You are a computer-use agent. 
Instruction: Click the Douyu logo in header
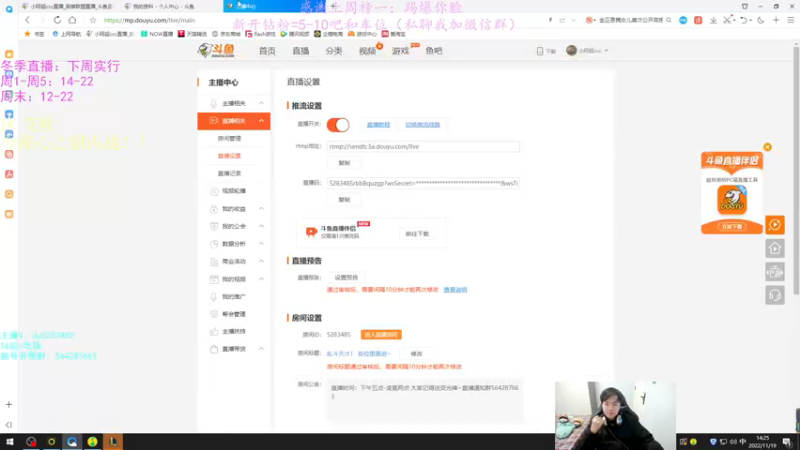click(216, 51)
